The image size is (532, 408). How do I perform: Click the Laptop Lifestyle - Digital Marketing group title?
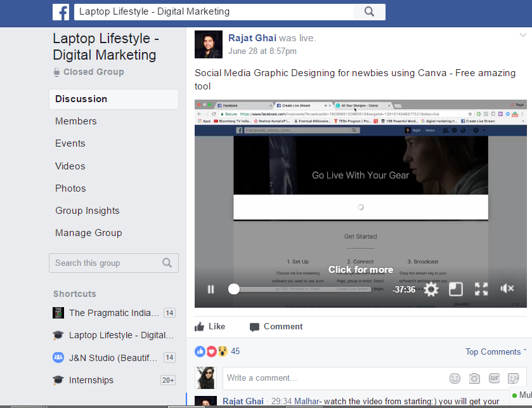click(x=106, y=46)
